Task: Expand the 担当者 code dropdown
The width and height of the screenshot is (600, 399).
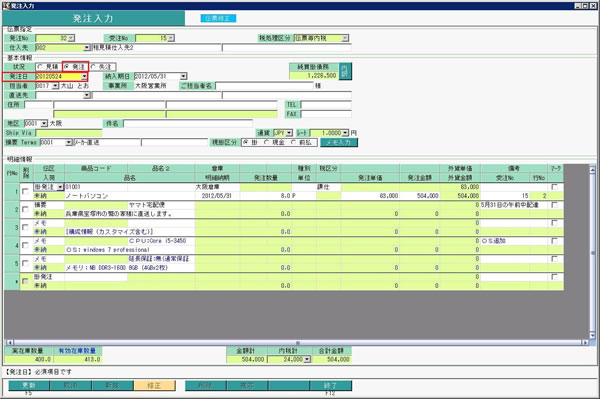Action: (x=55, y=85)
